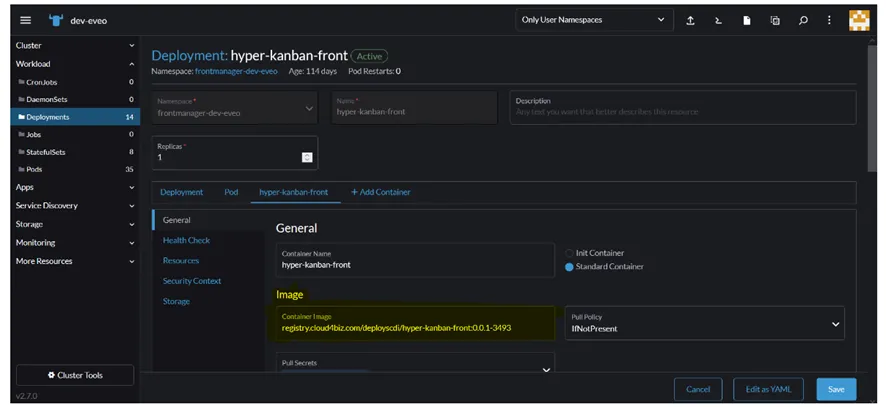Open the kubectl shell icon
886x407 pixels.
pyautogui.click(x=718, y=20)
